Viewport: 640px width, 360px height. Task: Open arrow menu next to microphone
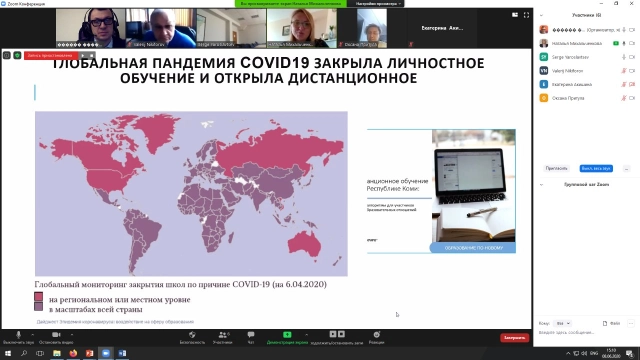[x=32, y=335]
